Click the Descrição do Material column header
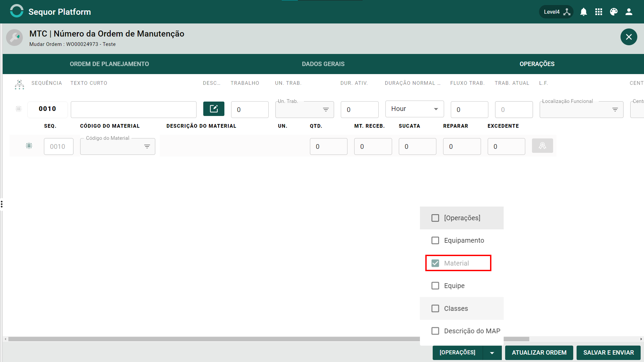Screen dimensions: 644x362 [201, 126]
